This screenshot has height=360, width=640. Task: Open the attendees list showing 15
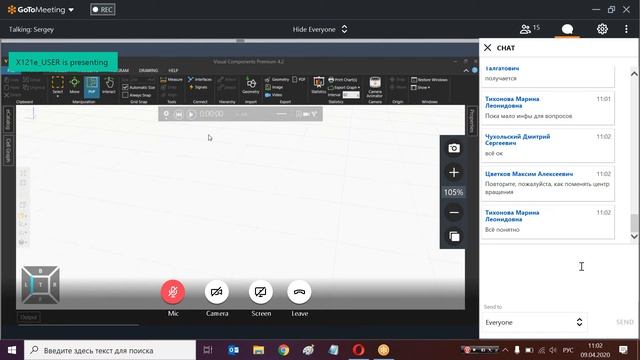click(x=529, y=29)
